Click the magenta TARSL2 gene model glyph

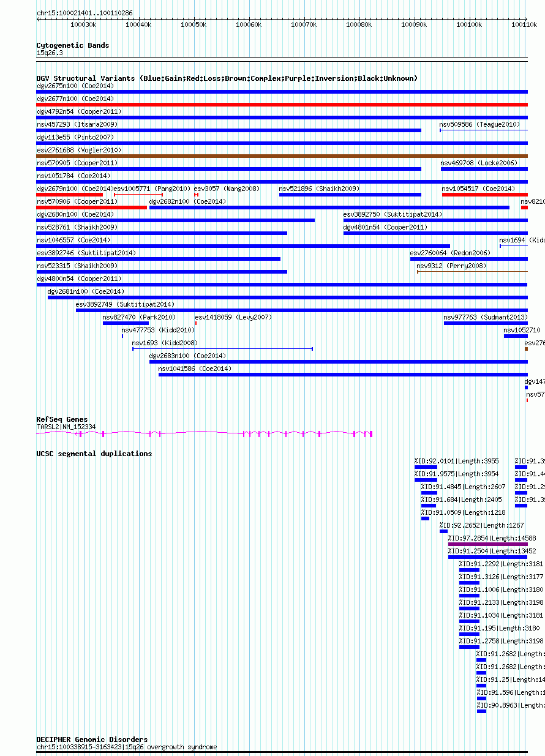[x=205, y=433]
